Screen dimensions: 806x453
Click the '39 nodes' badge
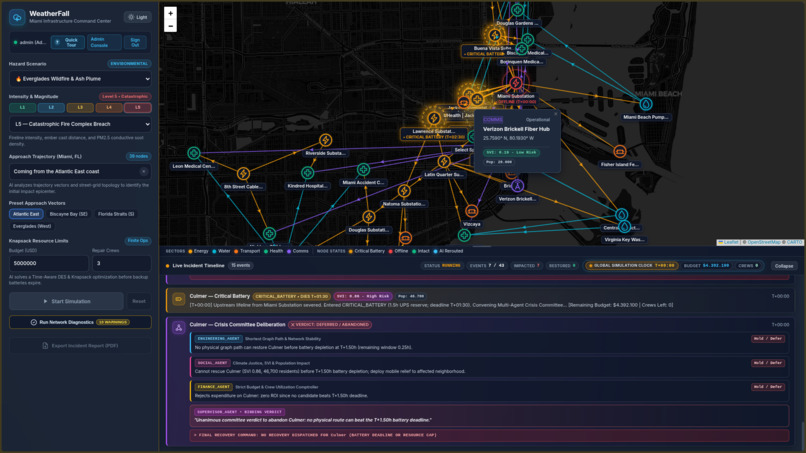point(138,156)
